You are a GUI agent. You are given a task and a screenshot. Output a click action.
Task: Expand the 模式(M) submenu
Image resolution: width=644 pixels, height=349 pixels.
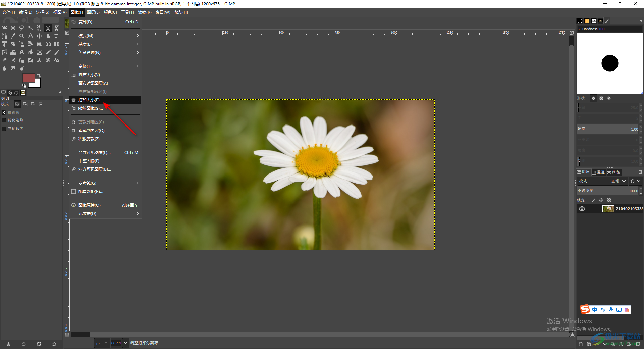105,36
